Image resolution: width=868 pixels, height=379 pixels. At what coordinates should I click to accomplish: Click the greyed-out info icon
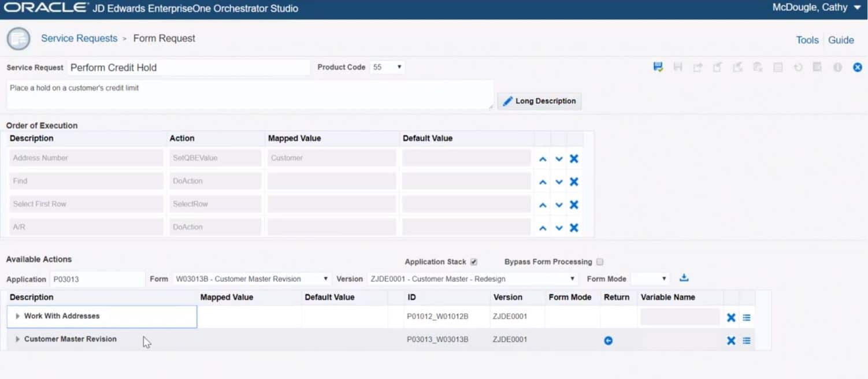(837, 67)
